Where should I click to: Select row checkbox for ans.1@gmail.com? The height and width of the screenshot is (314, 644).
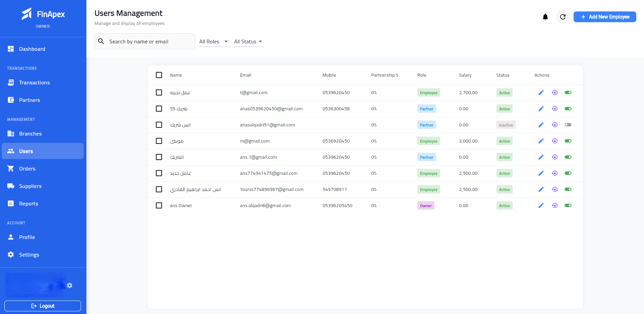coord(159,157)
